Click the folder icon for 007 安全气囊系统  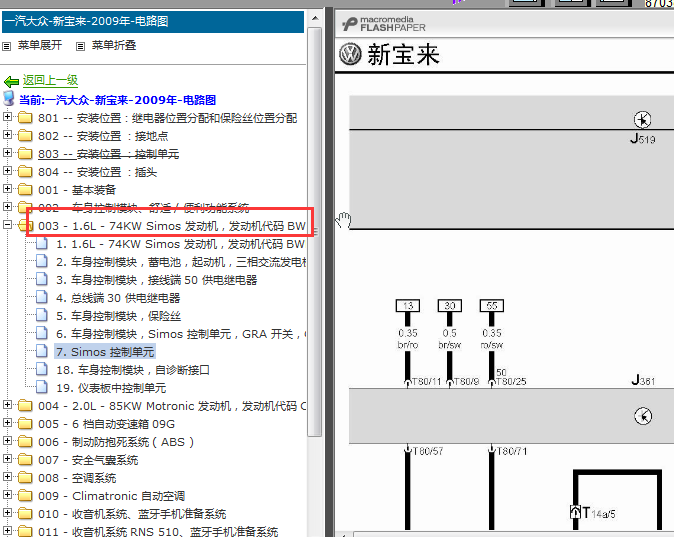click(25, 460)
